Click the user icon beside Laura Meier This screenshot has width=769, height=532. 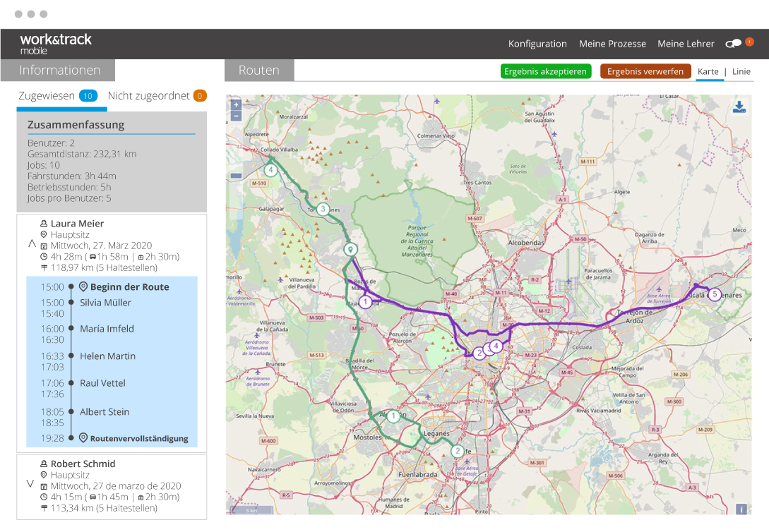[44, 224]
